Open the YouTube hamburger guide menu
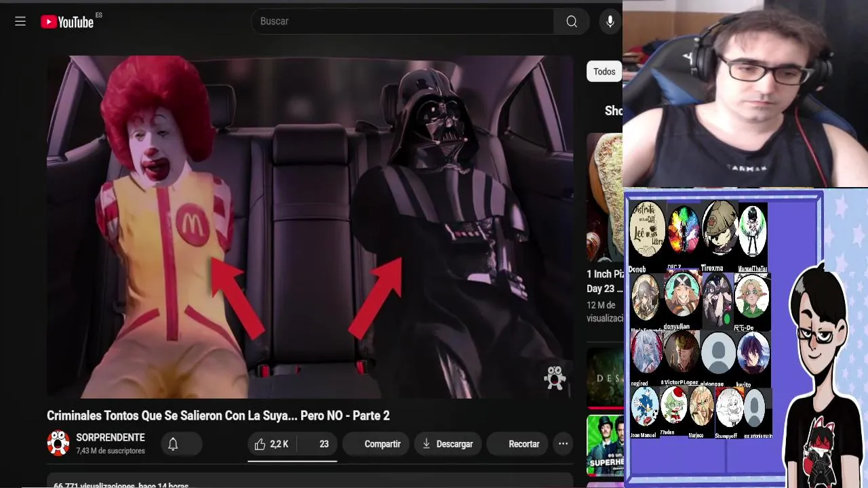 [x=20, y=22]
